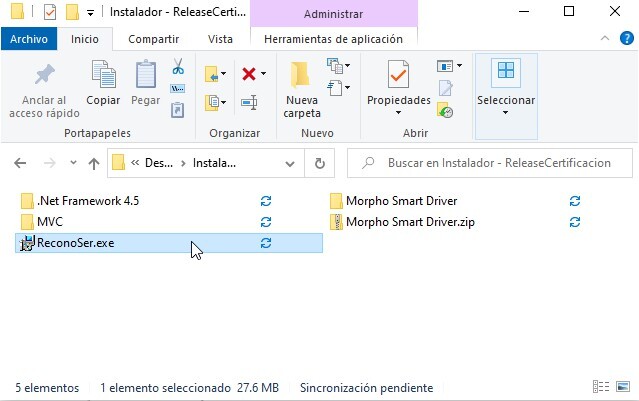Click the Rename icon in Organizar

click(x=248, y=102)
